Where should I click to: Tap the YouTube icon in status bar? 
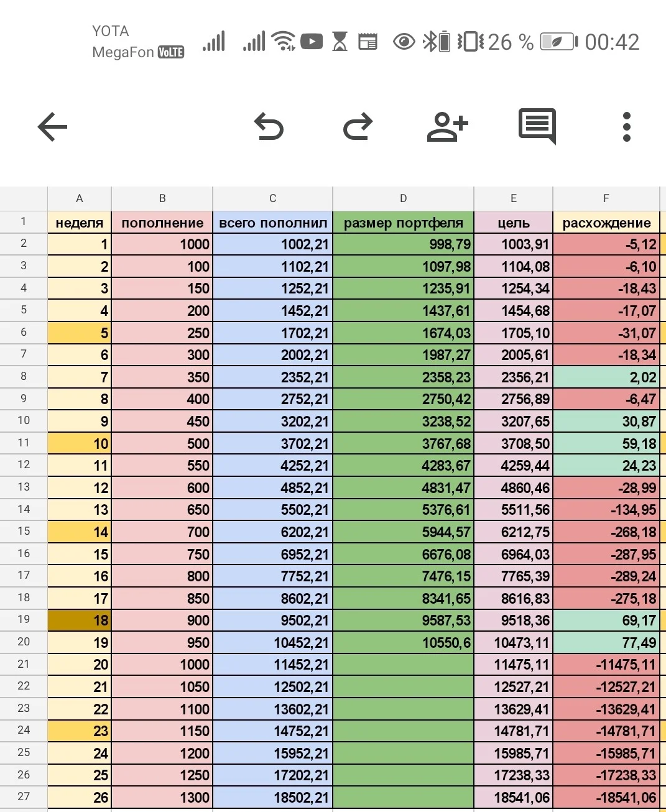point(312,42)
